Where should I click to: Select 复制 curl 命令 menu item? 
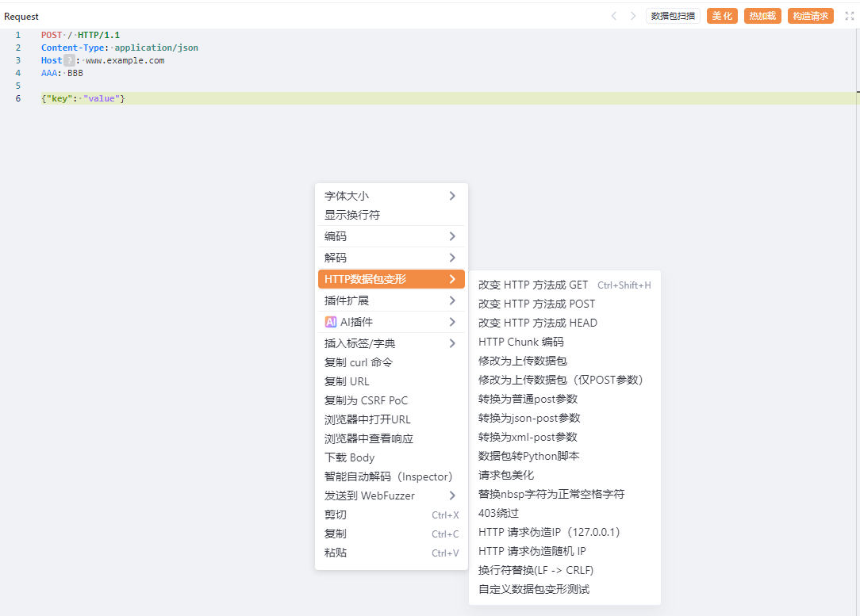[359, 362]
